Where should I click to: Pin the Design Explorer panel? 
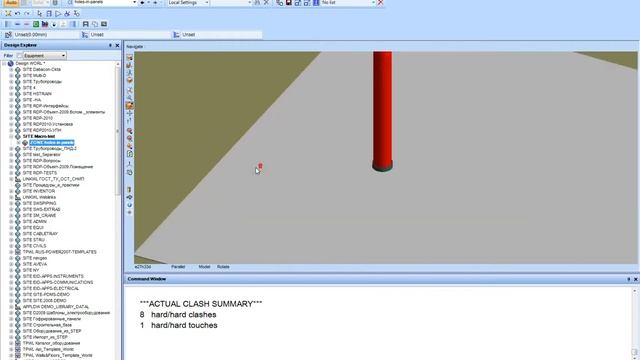[110, 45]
